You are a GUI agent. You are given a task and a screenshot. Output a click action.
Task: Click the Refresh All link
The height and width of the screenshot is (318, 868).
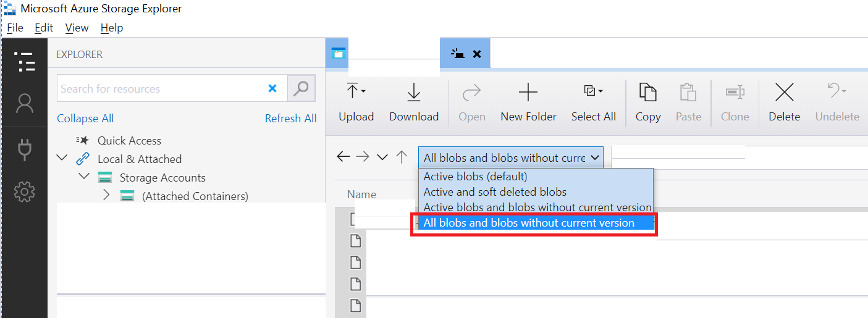point(290,119)
